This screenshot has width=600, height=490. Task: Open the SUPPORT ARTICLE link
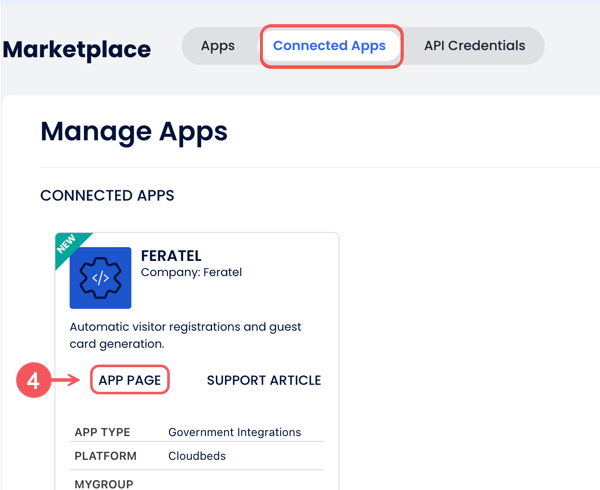coord(264,380)
